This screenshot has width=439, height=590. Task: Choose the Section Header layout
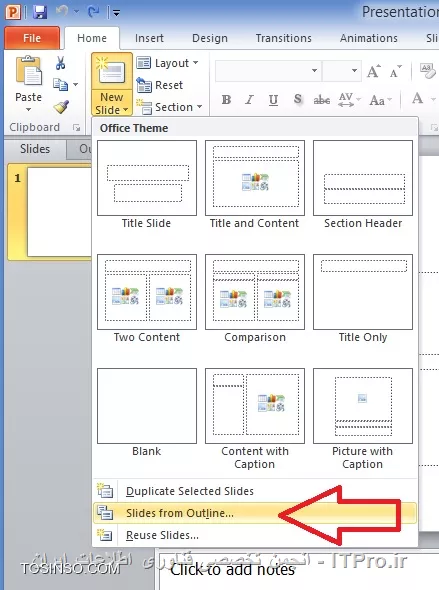[363, 185]
